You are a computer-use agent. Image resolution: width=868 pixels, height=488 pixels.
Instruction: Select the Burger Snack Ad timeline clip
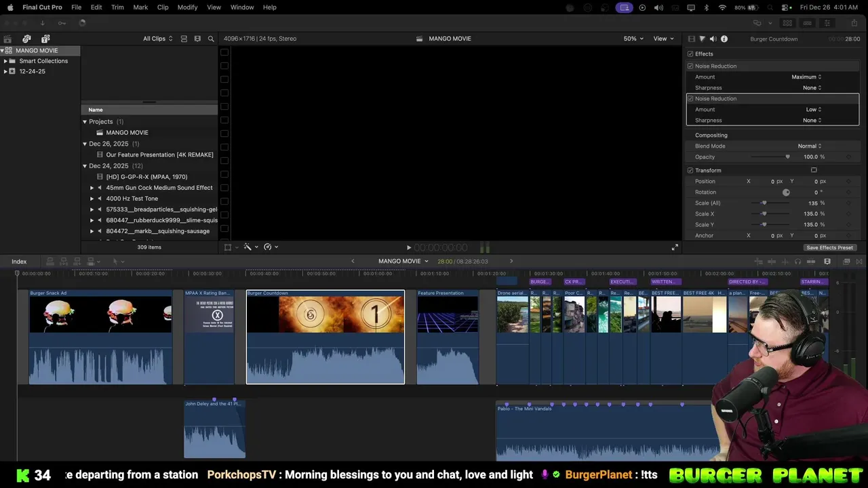(x=100, y=338)
